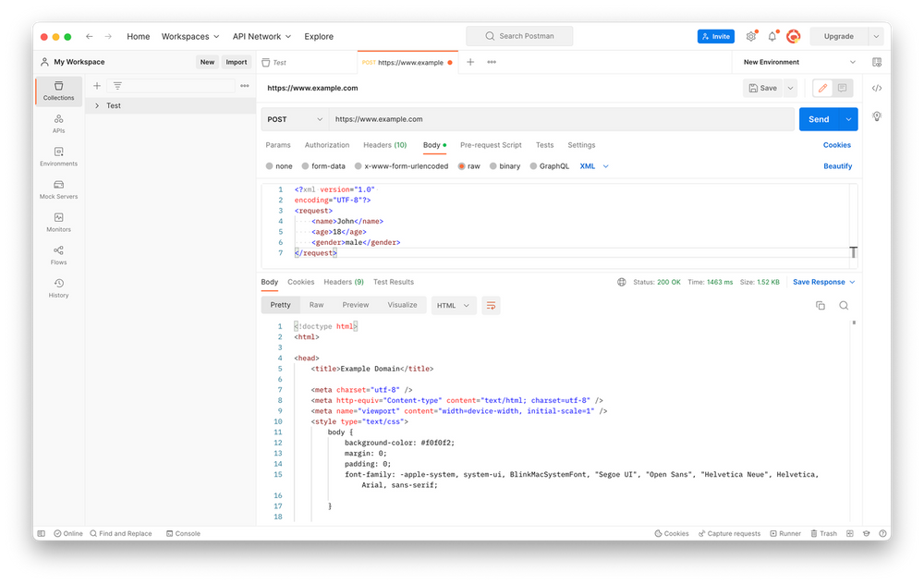Switch to the Test Results response tab
Image resolution: width=924 pixels, height=584 pixels.
click(x=393, y=282)
